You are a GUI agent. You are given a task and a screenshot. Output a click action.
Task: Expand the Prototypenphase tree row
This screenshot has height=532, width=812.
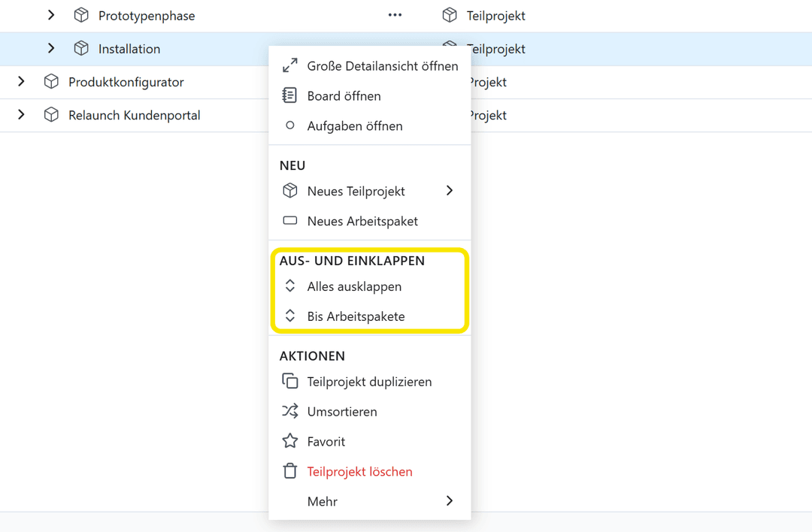pyautogui.click(x=51, y=15)
